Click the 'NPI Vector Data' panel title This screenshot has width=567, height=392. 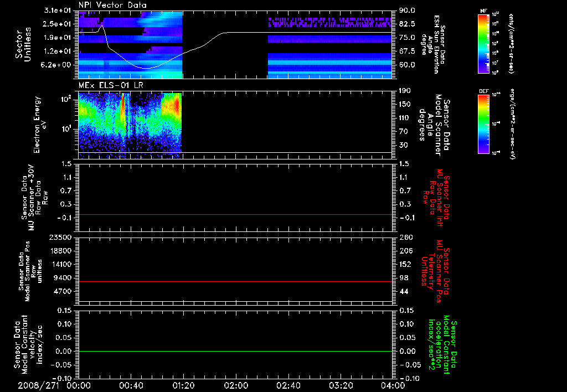[x=113, y=5]
